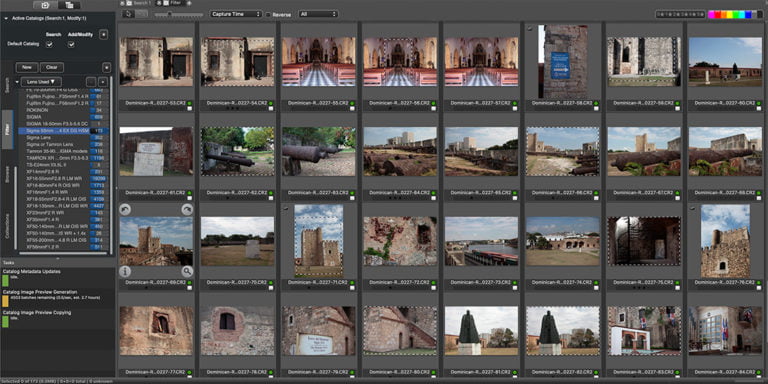Select the statue thumbnail 0227-81
The height and width of the screenshot is (384, 768).
point(481,331)
